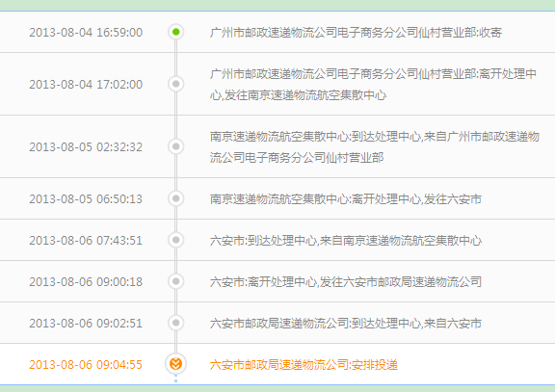Click text 六安市邮政局速递物流公司:到达处理中心
This screenshot has height=392, width=555.
point(315,324)
